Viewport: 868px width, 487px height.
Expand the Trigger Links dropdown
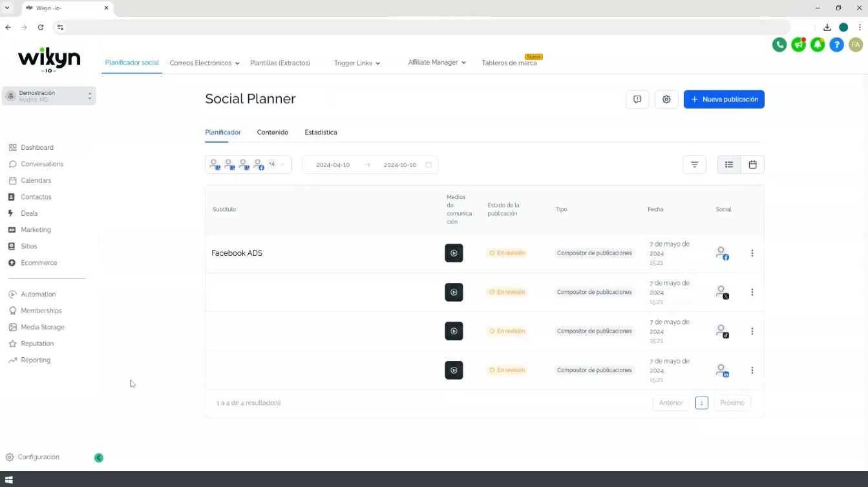(x=357, y=63)
